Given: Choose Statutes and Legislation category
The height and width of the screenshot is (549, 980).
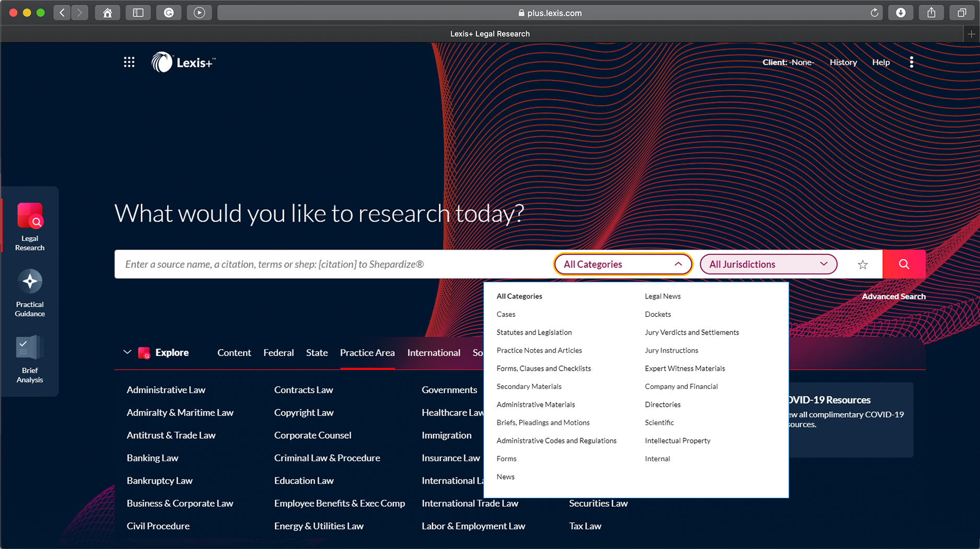Looking at the screenshot, I should coord(534,333).
